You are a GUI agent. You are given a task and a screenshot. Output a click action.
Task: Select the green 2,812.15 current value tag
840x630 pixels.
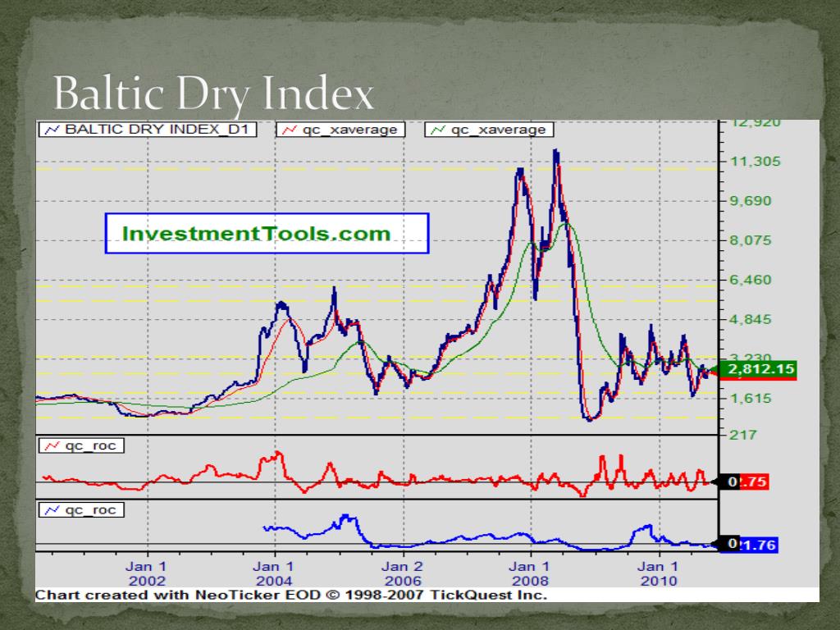[x=757, y=369]
